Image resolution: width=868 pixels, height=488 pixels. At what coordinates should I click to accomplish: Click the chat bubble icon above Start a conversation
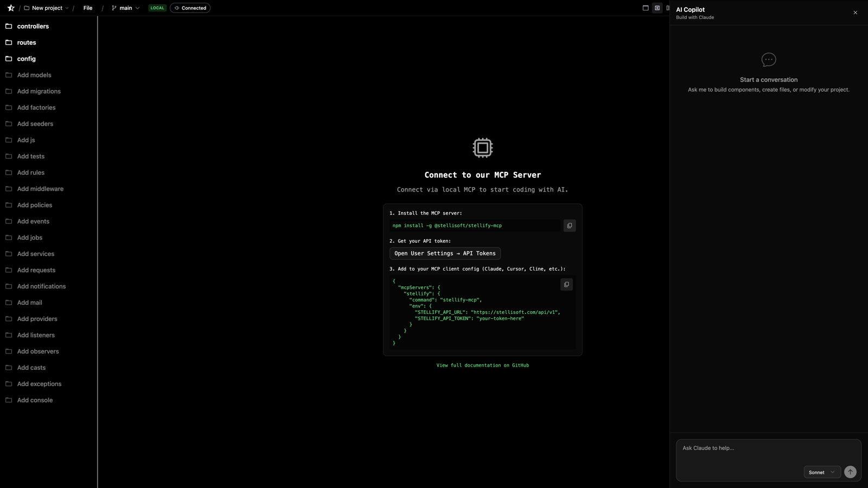[x=769, y=60]
